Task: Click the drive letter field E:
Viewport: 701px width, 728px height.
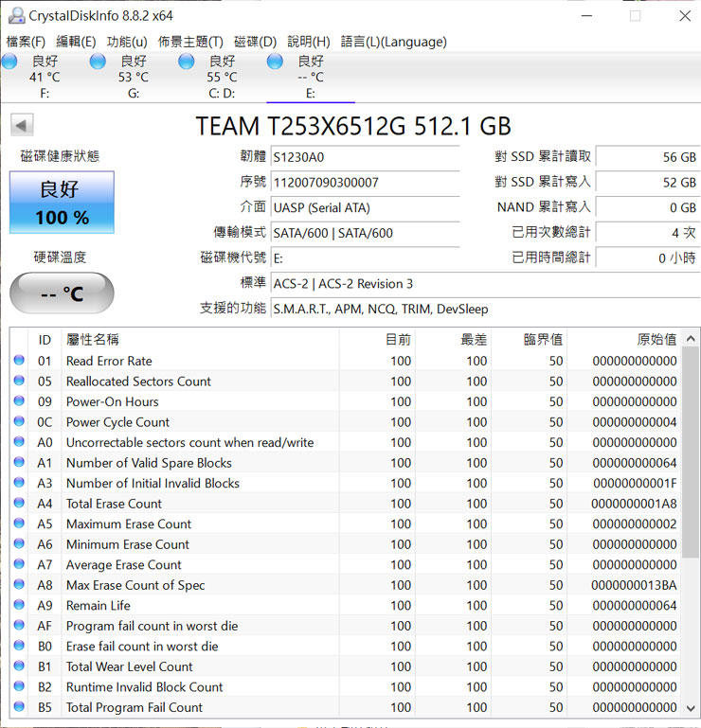Action: [365, 258]
